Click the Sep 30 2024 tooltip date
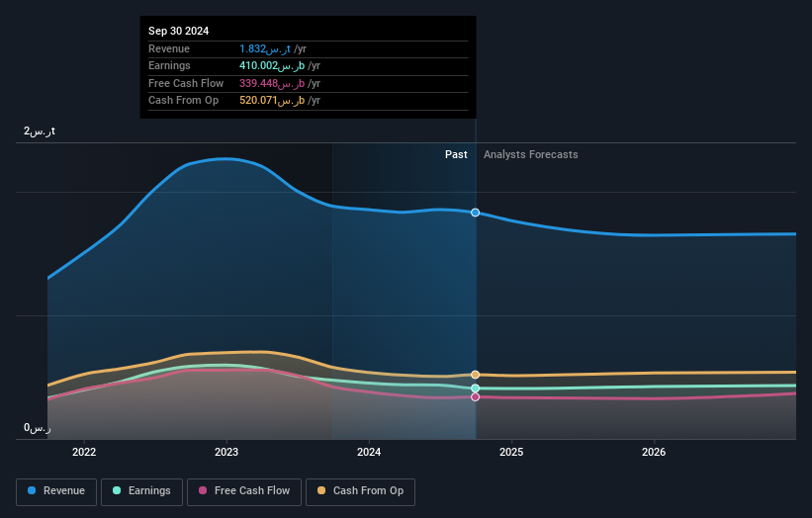Image resolution: width=812 pixels, height=518 pixels. click(x=179, y=31)
